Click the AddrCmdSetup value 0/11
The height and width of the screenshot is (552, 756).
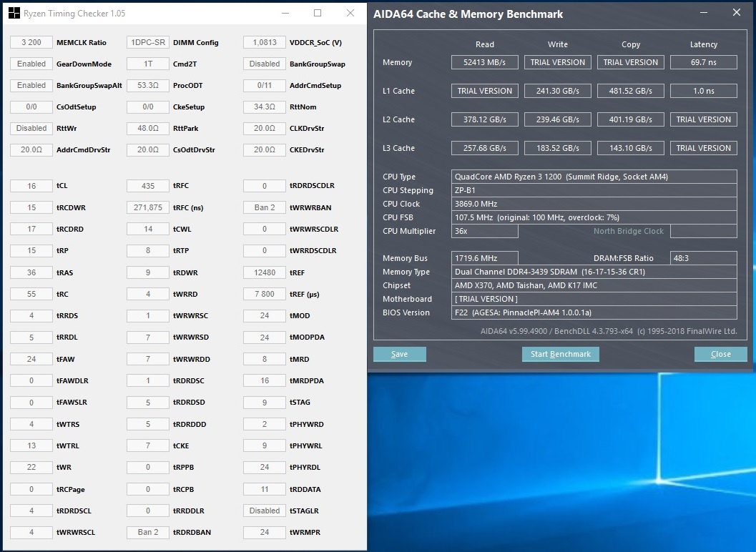[265, 85]
